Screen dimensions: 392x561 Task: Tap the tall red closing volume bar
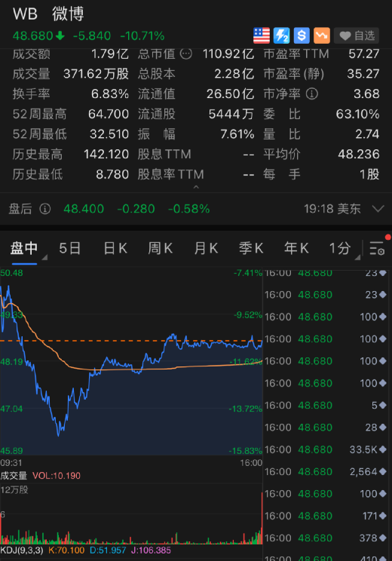tap(262, 518)
